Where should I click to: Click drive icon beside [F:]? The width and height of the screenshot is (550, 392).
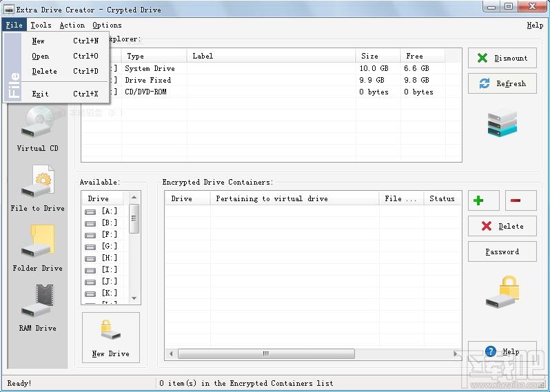(90, 236)
